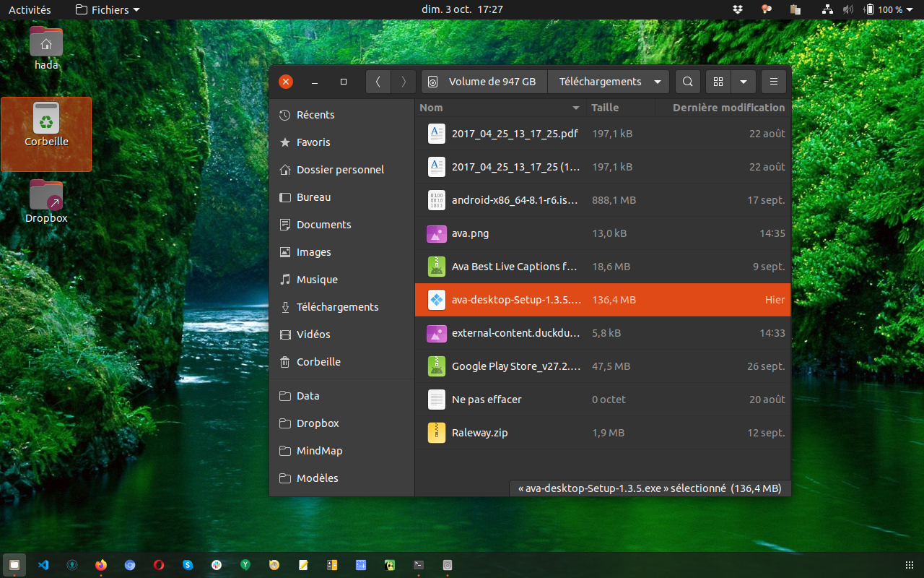This screenshot has height=578, width=924.
Task: Select the hada home folder on desktop
Action: pos(46,48)
